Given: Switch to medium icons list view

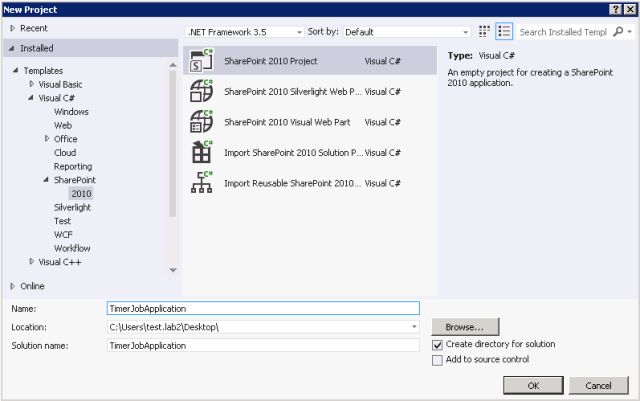Looking at the screenshot, I should [x=504, y=31].
